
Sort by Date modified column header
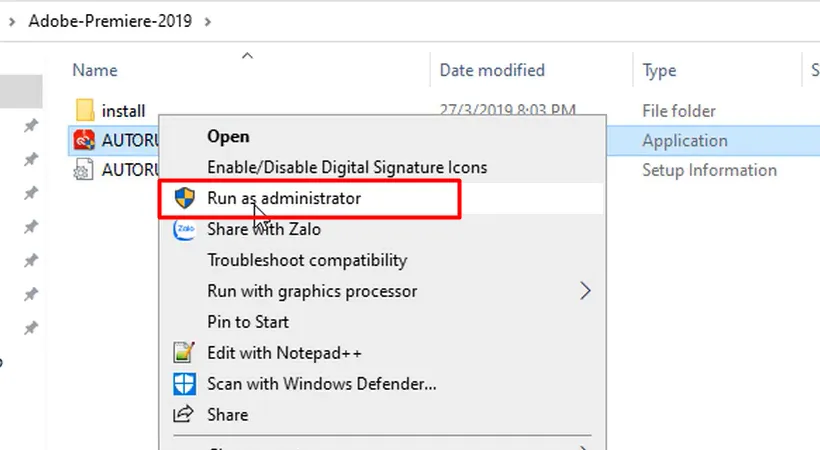(492, 70)
